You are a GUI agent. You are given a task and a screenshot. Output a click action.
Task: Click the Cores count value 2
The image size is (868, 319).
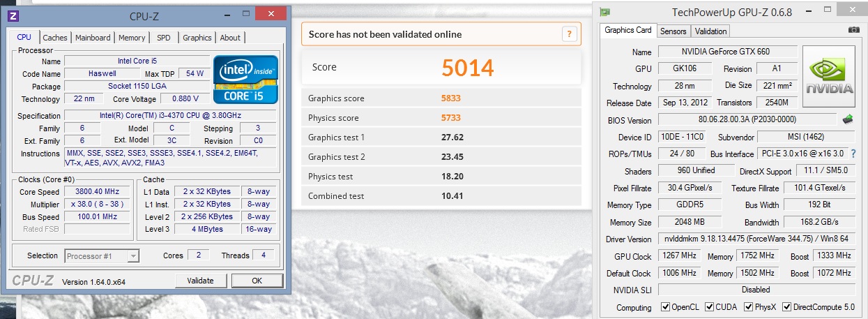[x=198, y=255]
